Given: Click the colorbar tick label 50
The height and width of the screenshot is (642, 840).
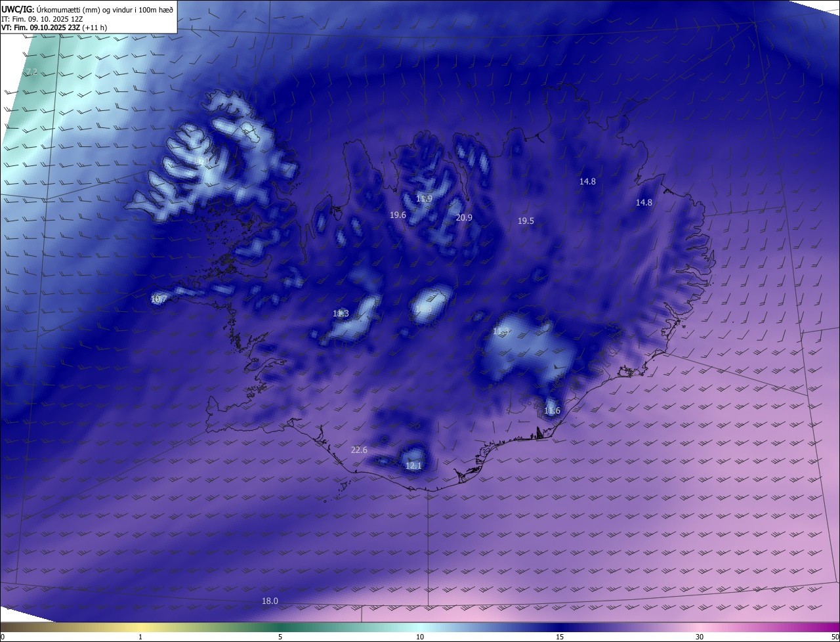Looking at the screenshot, I should coord(835,637).
